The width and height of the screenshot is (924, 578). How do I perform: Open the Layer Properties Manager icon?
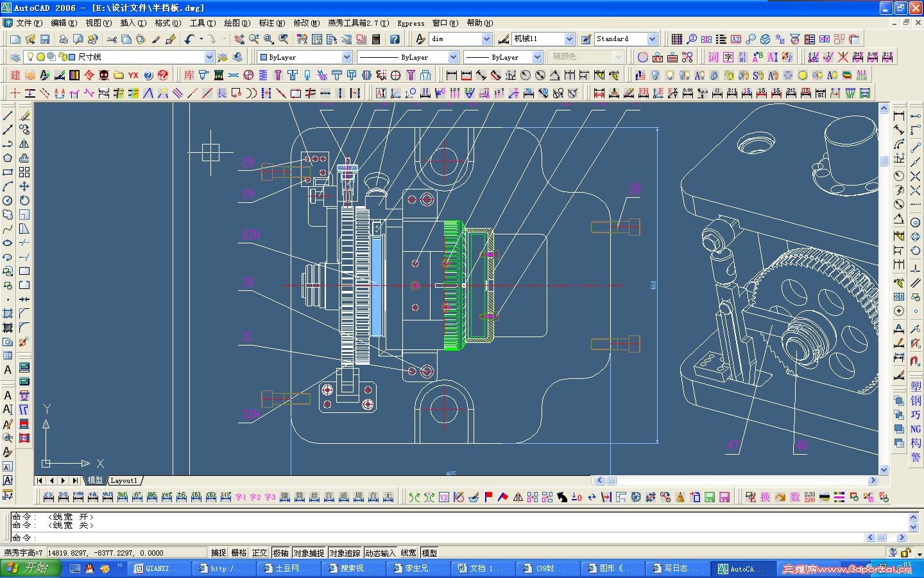pyautogui.click(x=15, y=57)
